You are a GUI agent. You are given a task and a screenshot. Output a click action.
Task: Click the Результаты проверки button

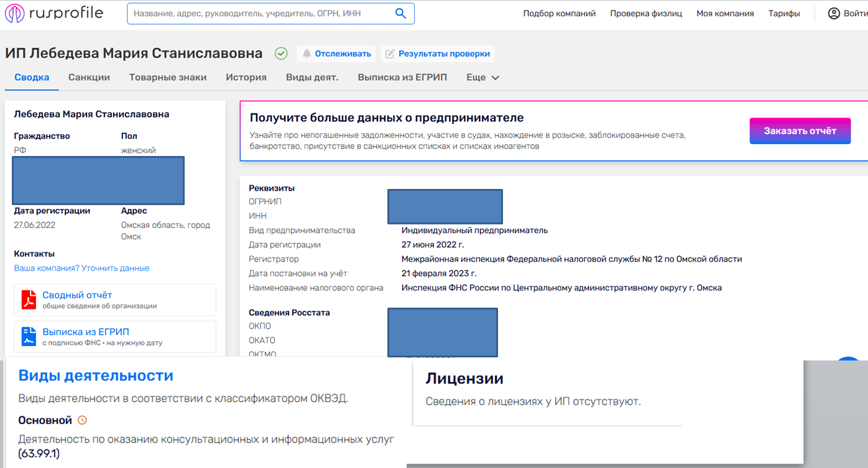point(438,54)
